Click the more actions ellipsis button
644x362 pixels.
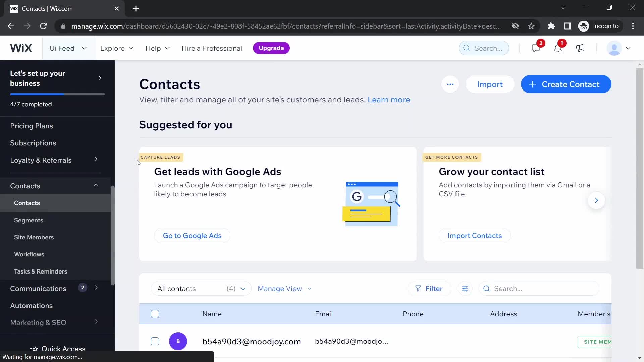point(450,84)
